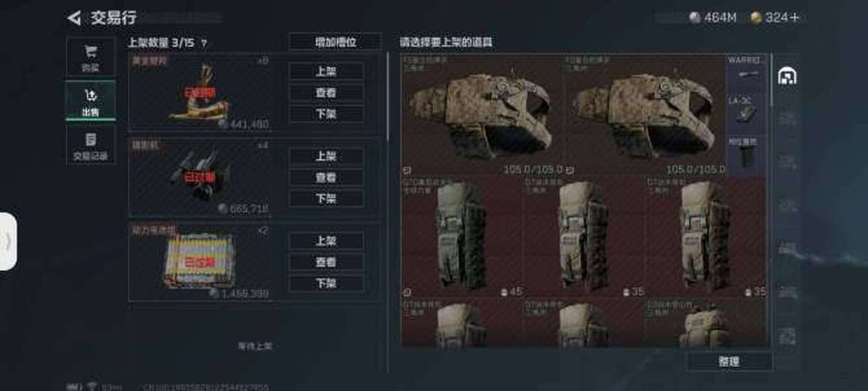
Task: Open the floating side handle on left edge
Action: 7,241
